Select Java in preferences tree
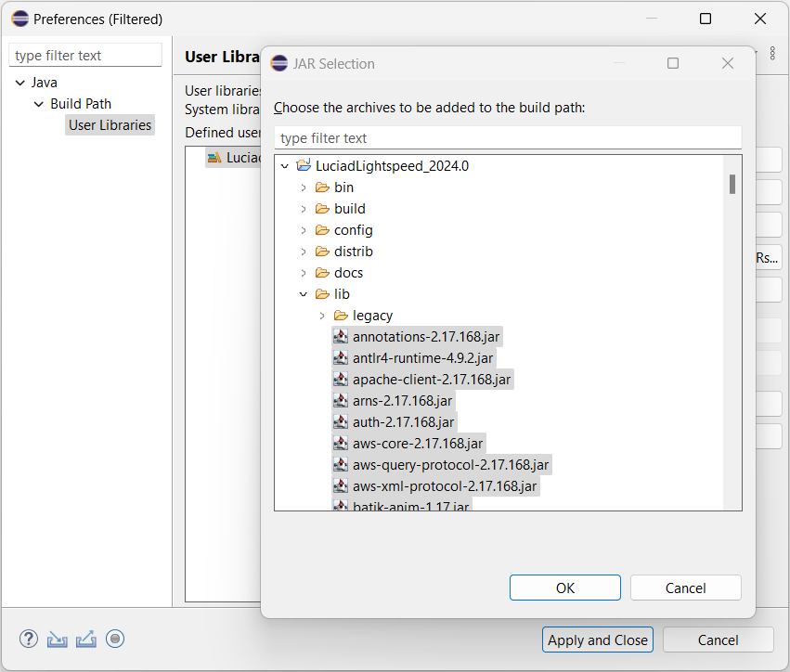 pos(45,83)
